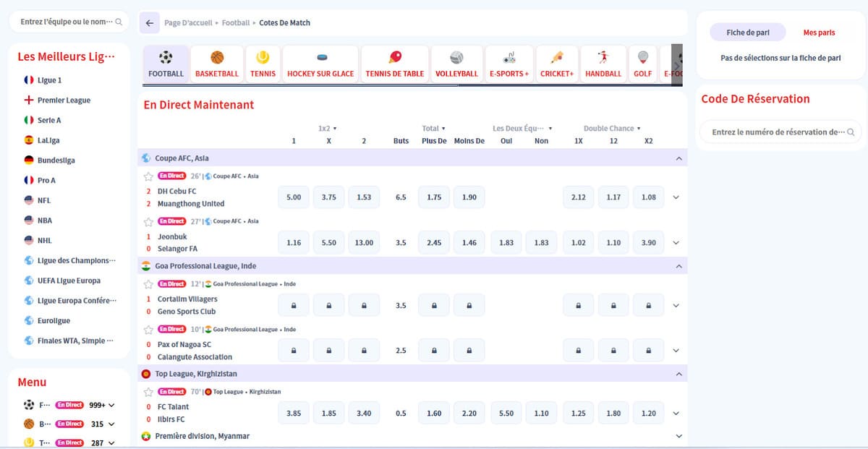This screenshot has height=449, width=868.
Task: Choose the Tennis de table icon
Action: point(395,58)
